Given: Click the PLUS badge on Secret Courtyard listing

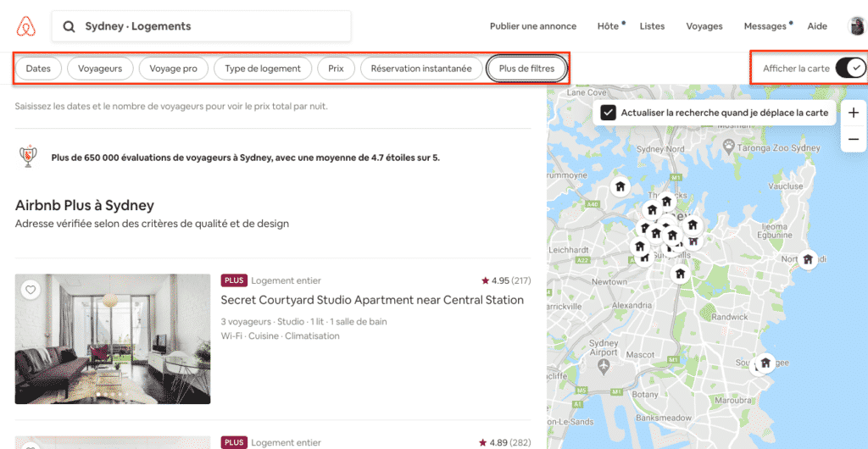Looking at the screenshot, I should pos(234,280).
